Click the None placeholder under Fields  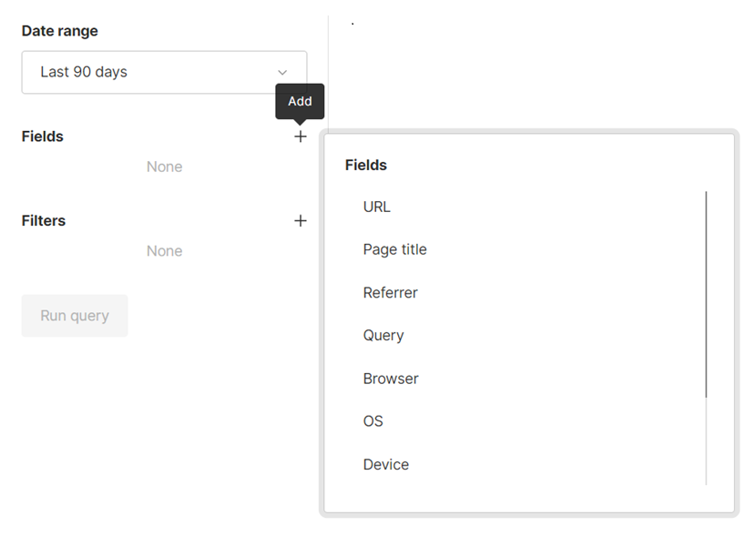pyautogui.click(x=165, y=167)
